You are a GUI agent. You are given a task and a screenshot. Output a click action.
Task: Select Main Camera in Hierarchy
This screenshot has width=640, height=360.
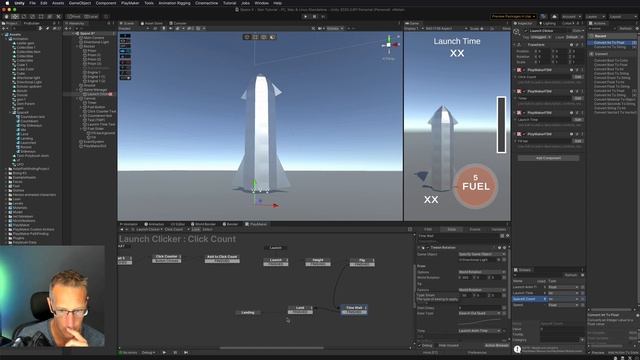click(x=93, y=38)
